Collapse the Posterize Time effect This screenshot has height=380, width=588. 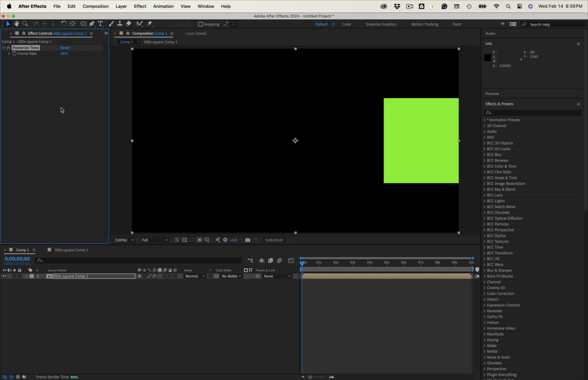tap(4, 48)
